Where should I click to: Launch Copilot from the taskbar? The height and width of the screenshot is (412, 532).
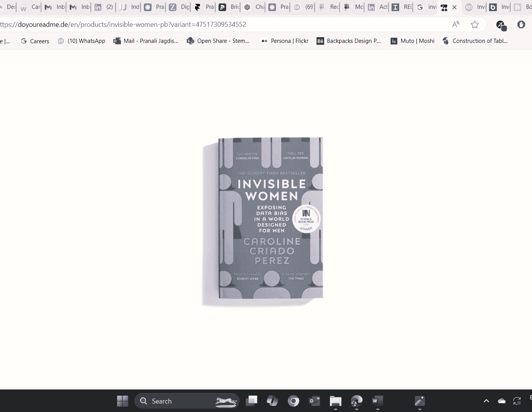click(273, 401)
